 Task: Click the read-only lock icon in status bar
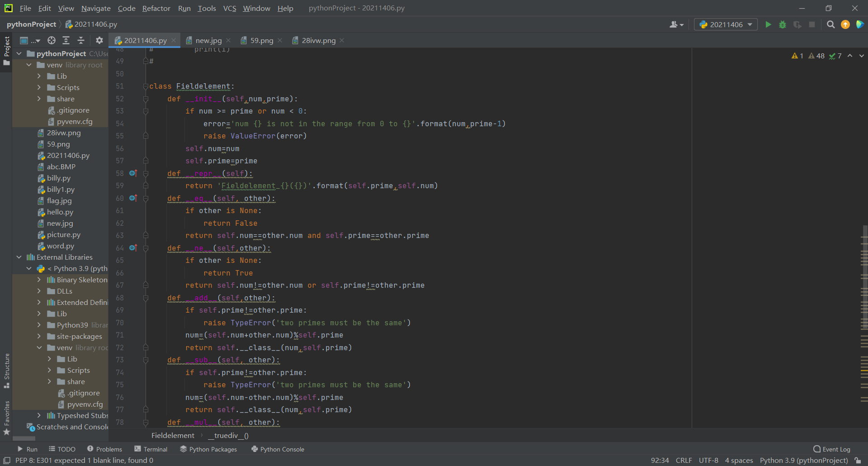[x=858, y=461]
